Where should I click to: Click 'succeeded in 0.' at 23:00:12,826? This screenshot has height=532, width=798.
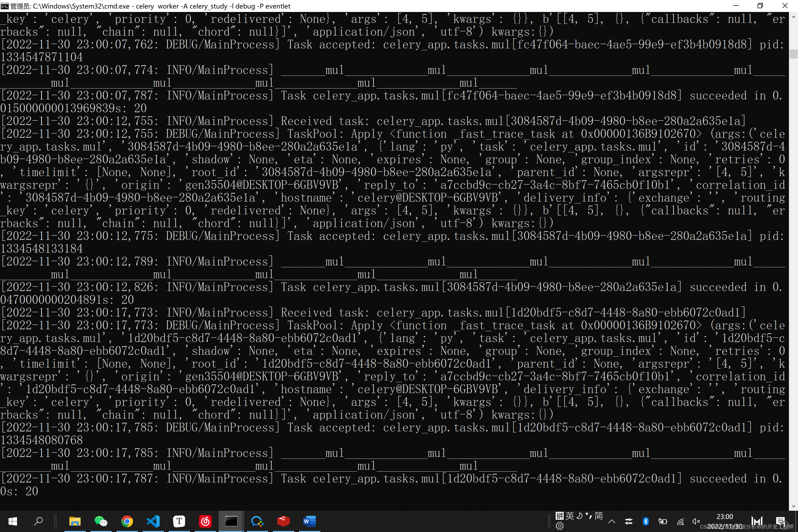pyautogui.click(x=736, y=287)
